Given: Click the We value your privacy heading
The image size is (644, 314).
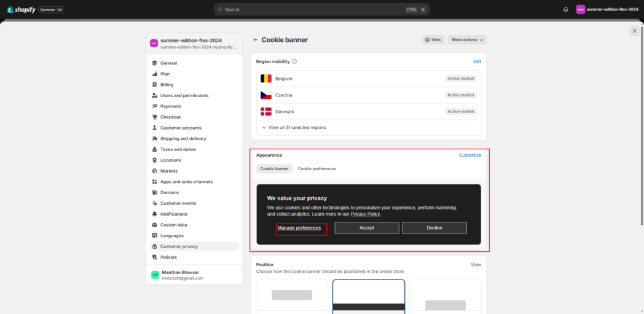Looking at the screenshot, I should (297, 198).
